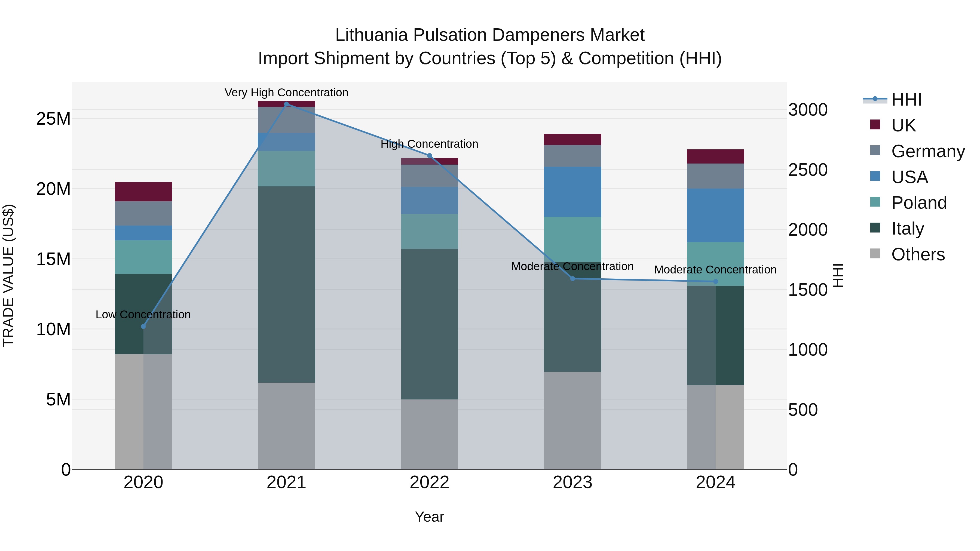980x551 pixels.
Task: Toggle the Others legend entry
Action: click(x=907, y=254)
